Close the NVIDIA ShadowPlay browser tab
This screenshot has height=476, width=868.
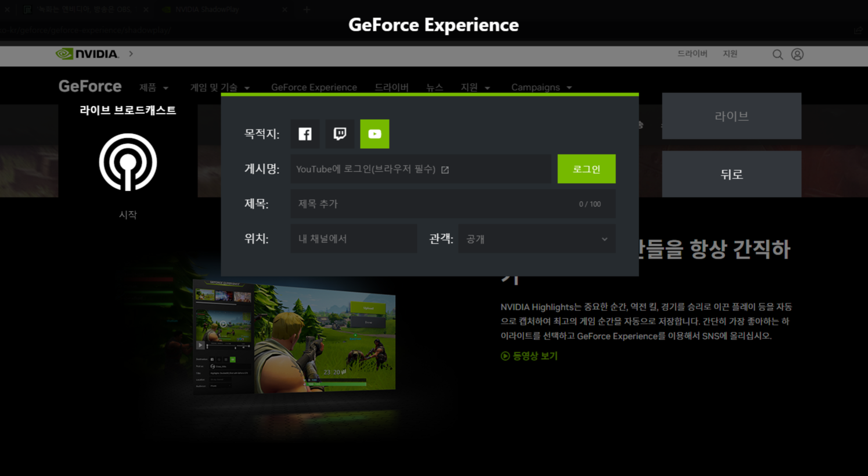(x=284, y=9)
